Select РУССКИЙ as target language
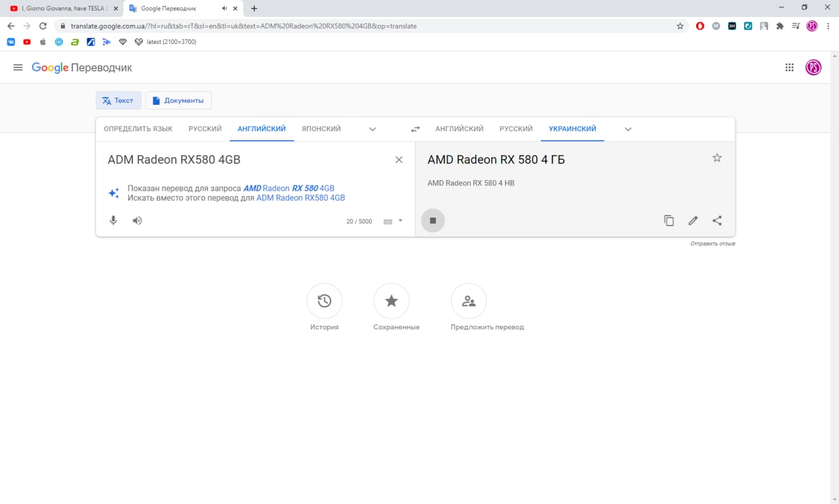Image resolution: width=839 pixels, height=504 pixels. coord(516,129)
